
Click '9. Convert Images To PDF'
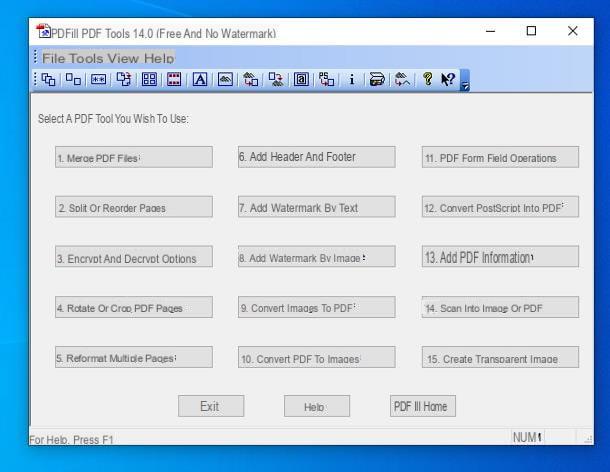317,307
